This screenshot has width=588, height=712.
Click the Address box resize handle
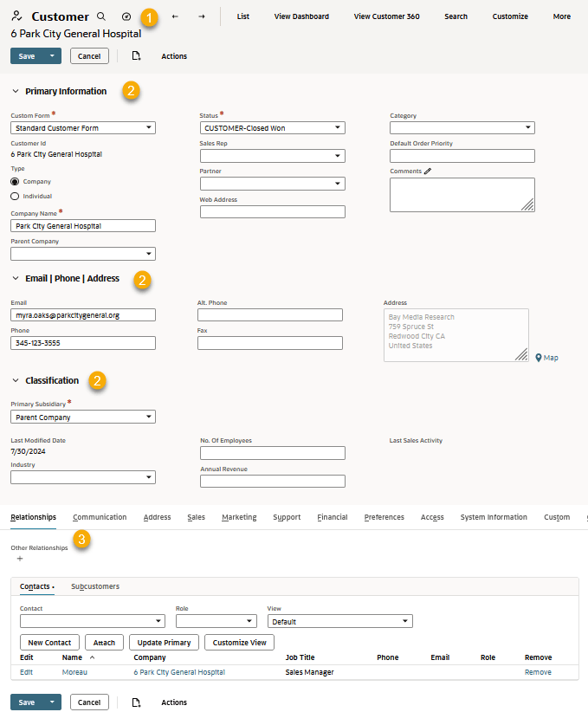[x=521, y=354]
